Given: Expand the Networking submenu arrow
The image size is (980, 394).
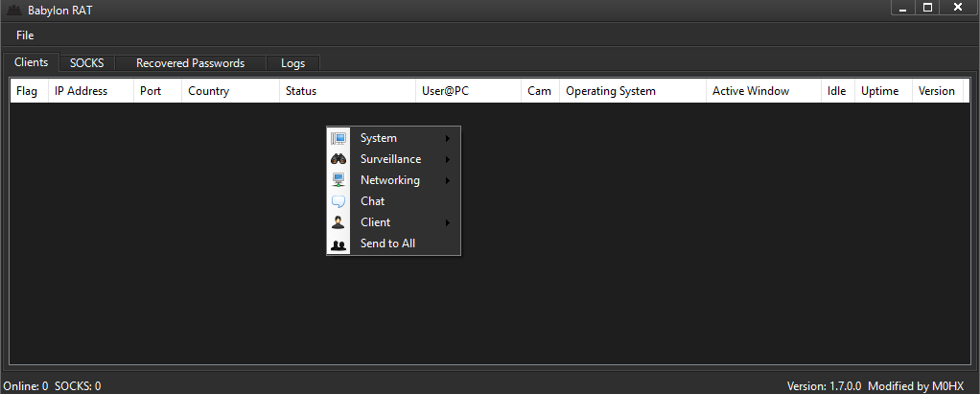Looking at the screenshot, I should (x=448, y=181).
